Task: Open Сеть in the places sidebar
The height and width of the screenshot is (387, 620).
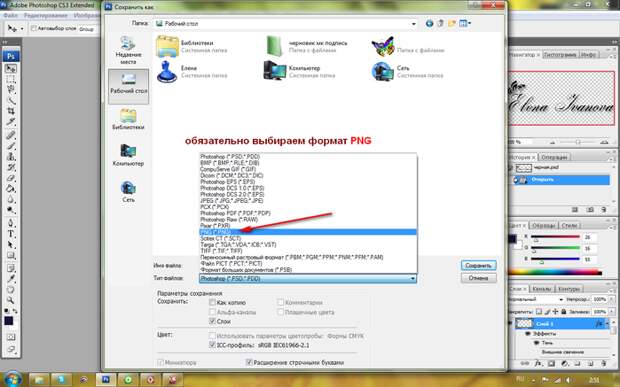Action: (x=128, y=192)
